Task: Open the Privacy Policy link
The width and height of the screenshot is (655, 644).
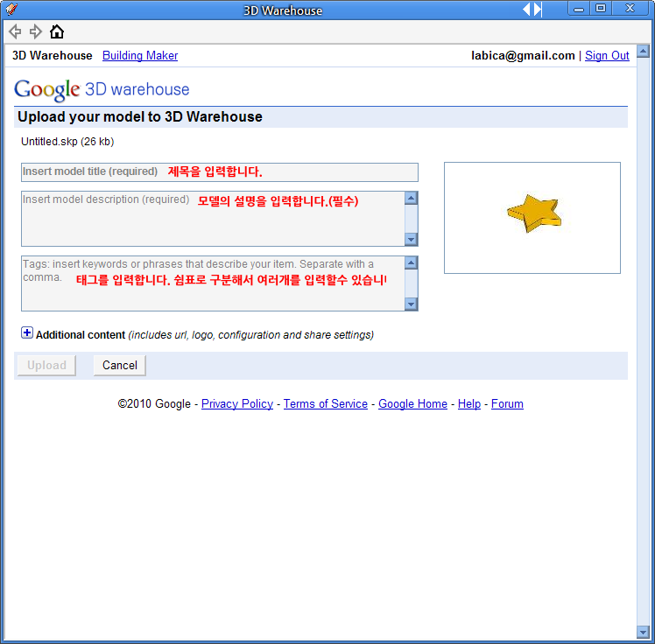Action: [237, 403]
